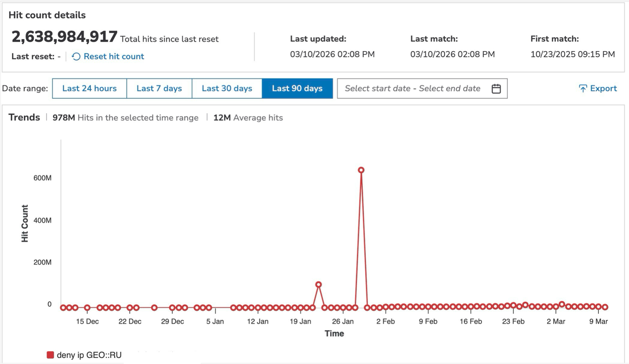Select the Last 30 days range
The image size is (629, 364).
pos(227,88)
